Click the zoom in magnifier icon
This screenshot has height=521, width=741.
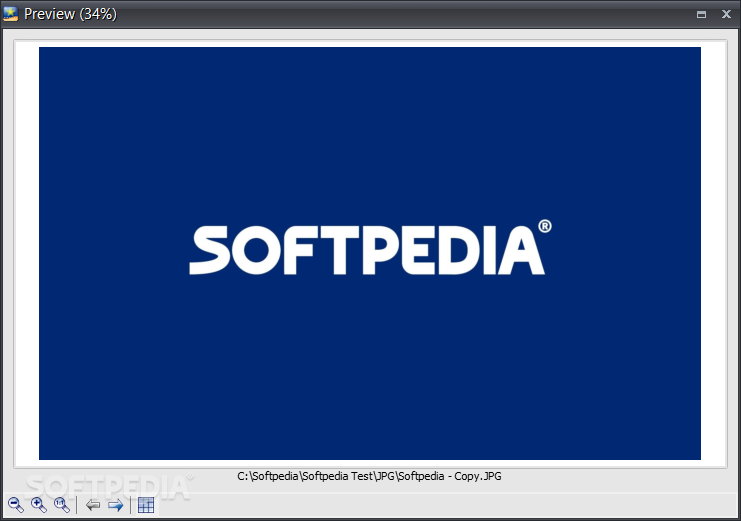pos(39,505)
